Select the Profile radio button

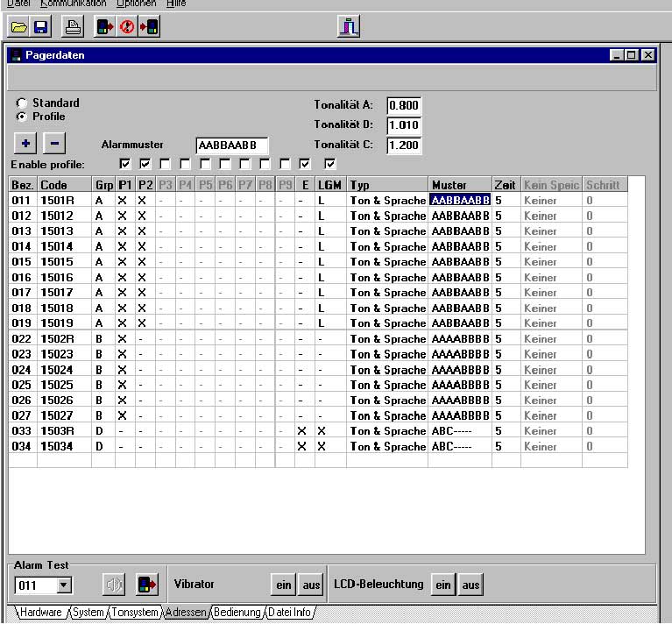22,117
